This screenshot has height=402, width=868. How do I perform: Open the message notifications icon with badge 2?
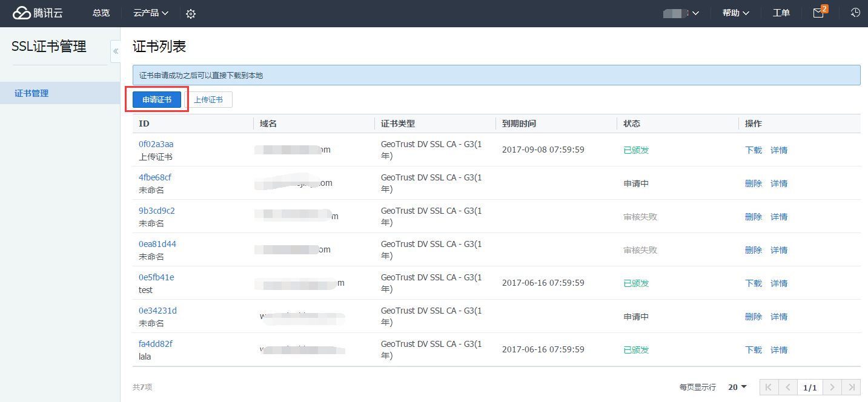tap(818, 13)
